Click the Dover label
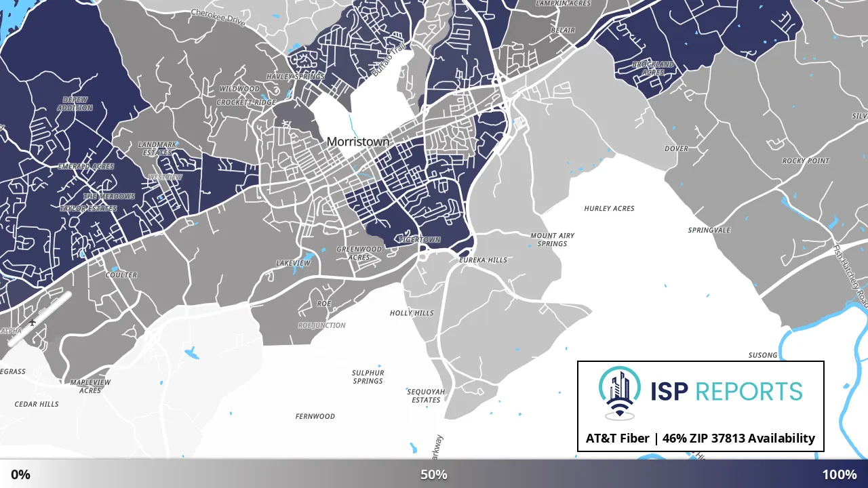The height and width of the screenshot is (488, 868). pyautogui.click(x=676, y=148)
